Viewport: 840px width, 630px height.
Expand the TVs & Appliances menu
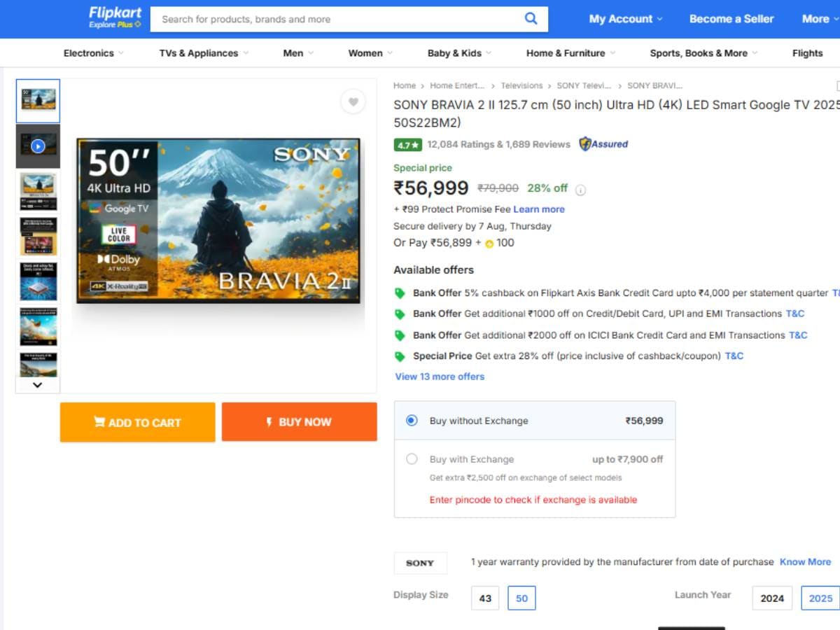point(204,53)
